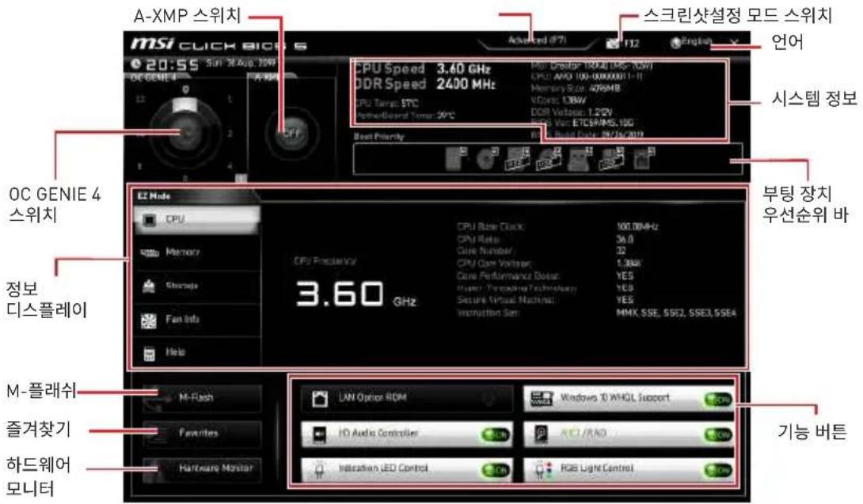The height and width of the screenshot is (504, 863).
Task: Click the Boot Priority label
Action: (x=378, y=136)
